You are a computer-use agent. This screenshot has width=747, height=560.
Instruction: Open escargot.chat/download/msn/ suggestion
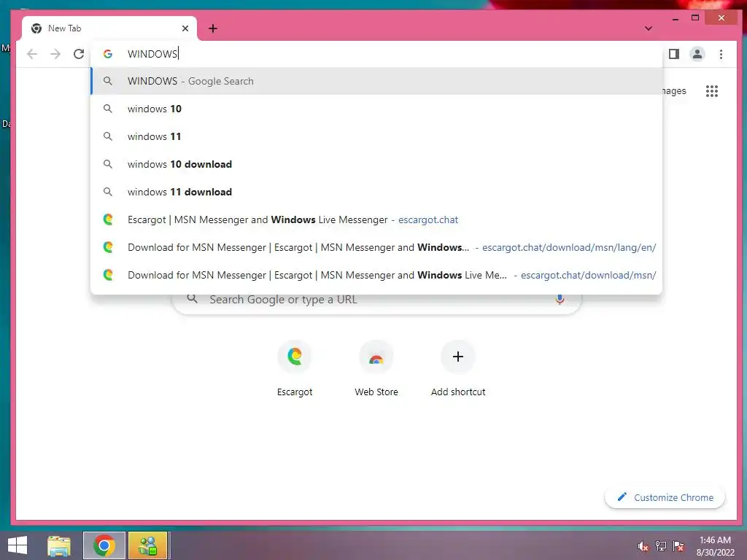coord(376,275)
